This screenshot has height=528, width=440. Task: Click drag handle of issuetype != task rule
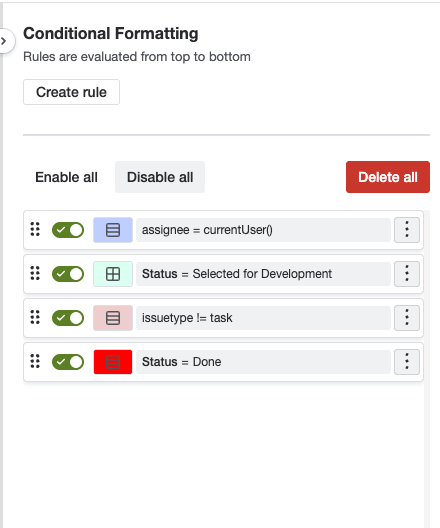pyautogui.click(x=35, y=317)
